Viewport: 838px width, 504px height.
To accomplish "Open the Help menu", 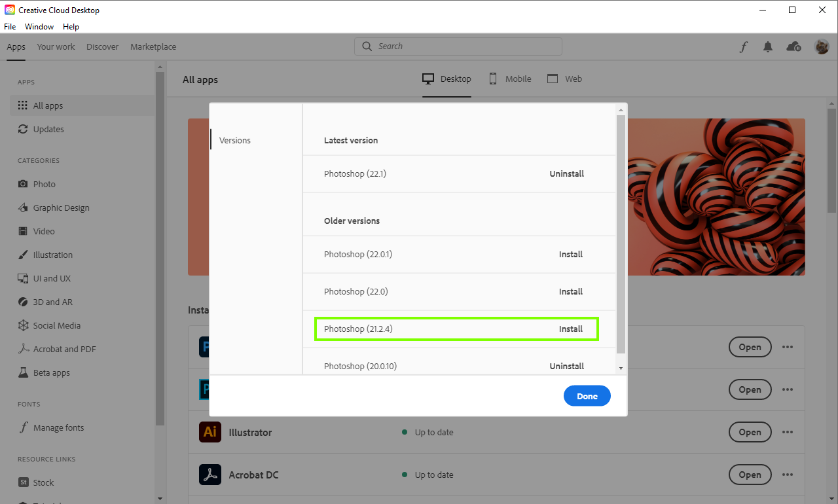I will pos(71,27).
